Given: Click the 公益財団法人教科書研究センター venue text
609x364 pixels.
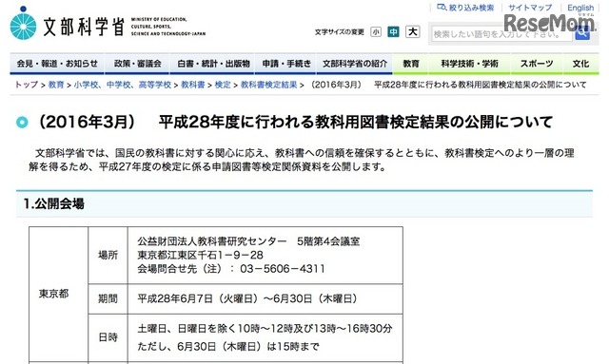Looking at the screenshot, I should [211, 241].
